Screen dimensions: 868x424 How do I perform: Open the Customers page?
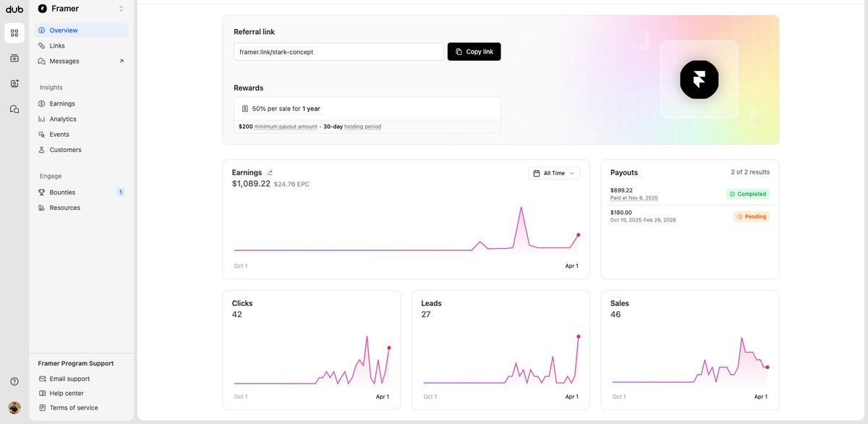click(x=81, y=150)
